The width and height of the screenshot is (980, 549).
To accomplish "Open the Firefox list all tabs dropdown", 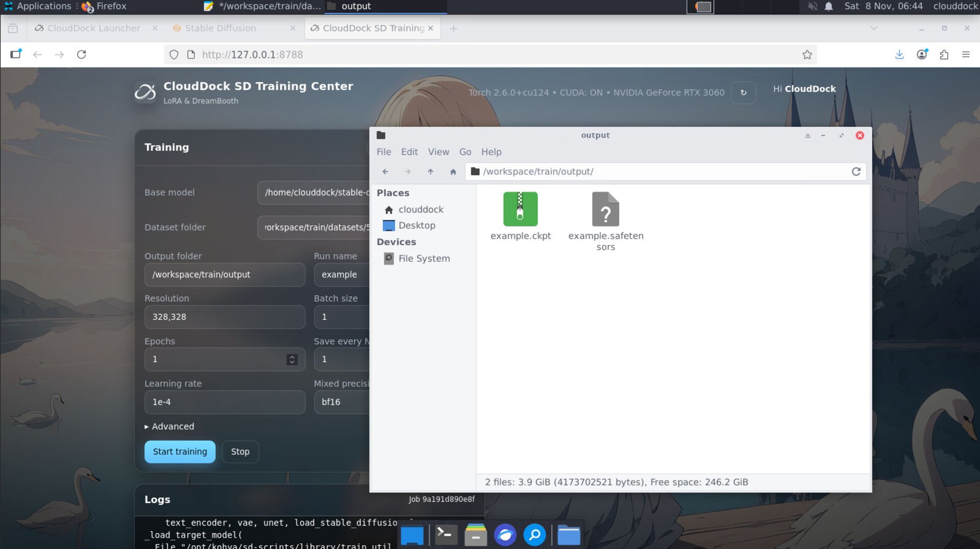I will click(874, 28).
